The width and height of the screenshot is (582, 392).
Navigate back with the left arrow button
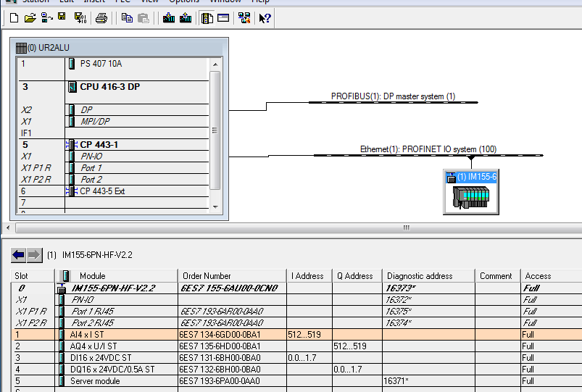(19, 255)
